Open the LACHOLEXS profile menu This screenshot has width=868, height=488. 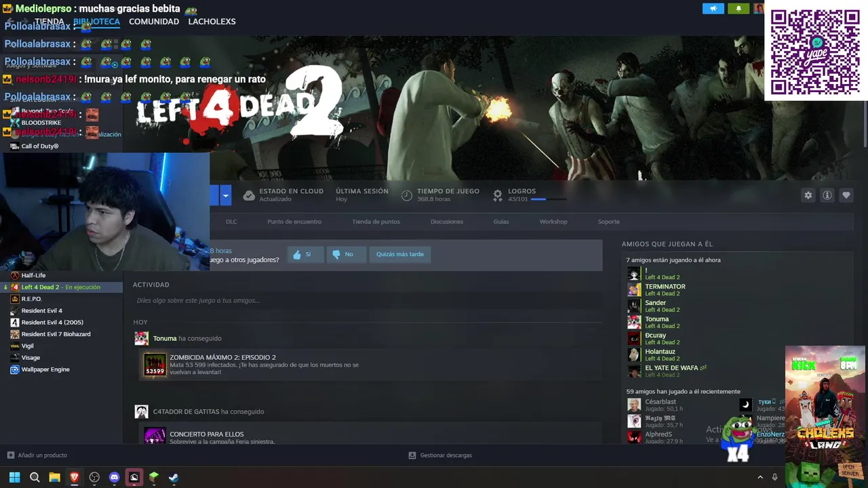click(x=212, y=22)
